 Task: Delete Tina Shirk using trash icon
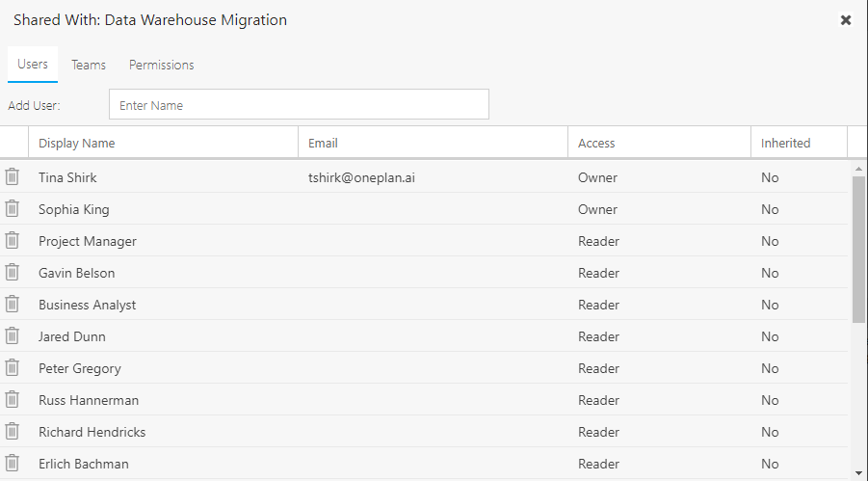point(13,176)
